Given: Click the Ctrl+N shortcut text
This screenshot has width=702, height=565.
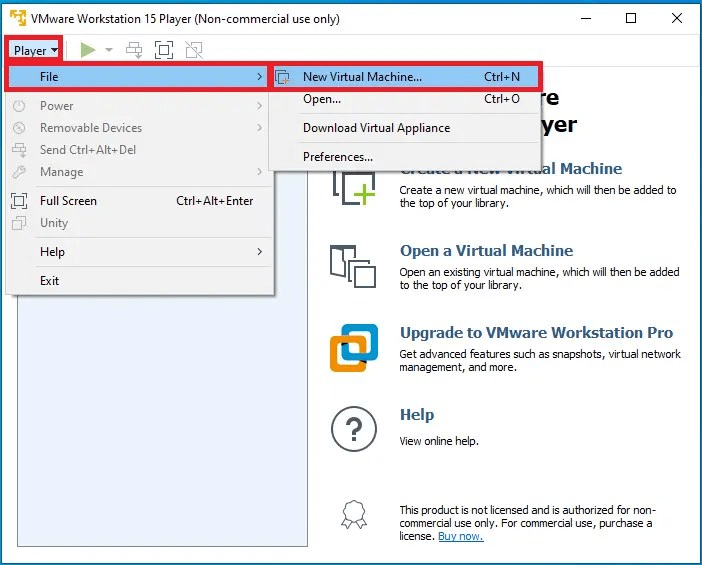Looking at the screenshot, I should tap(502, 77).
